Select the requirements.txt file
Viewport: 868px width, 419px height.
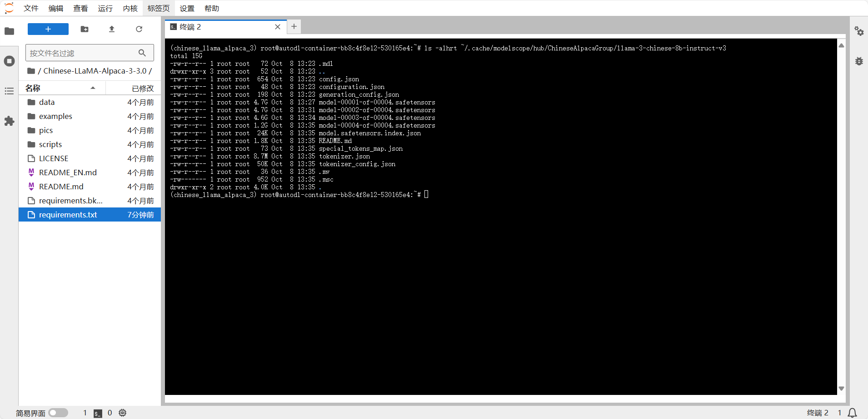[x=90, y=215]
